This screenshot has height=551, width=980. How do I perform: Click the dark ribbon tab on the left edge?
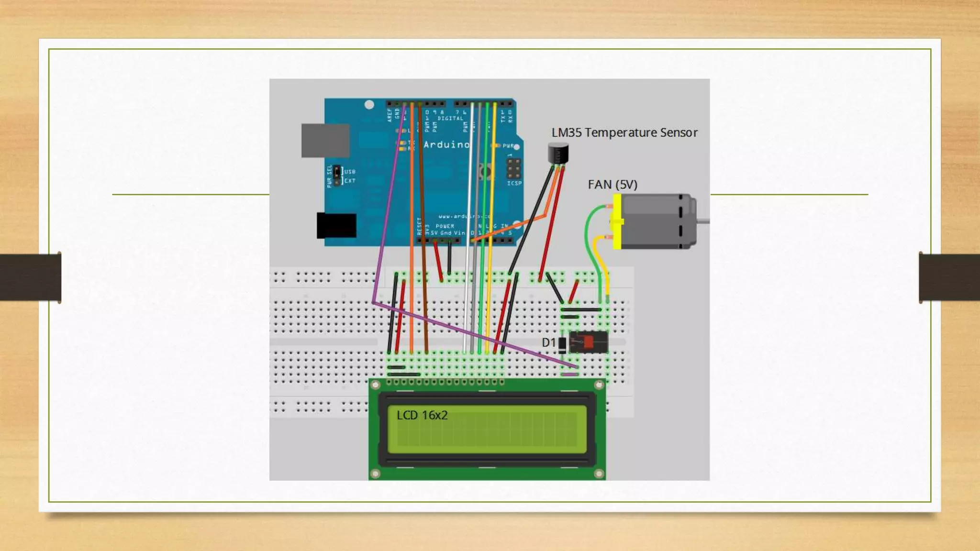tap(31, 277)
